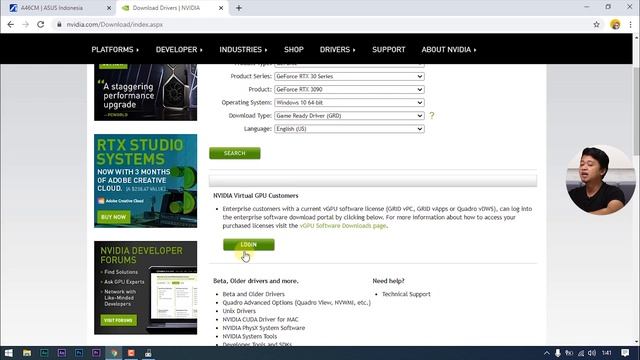Click the orange app icon in the taskbar
The width and height of the screenshot is (640, 360).
coord(131,353)
